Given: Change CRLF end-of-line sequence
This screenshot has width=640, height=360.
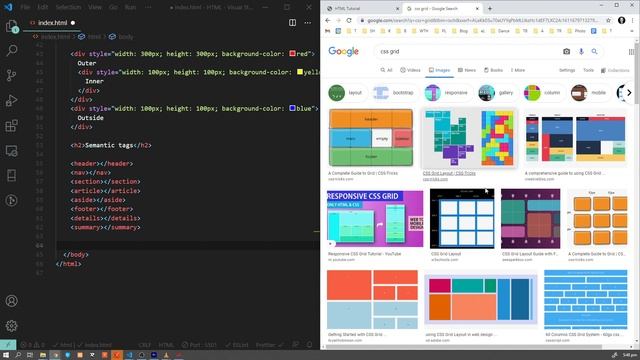Looking at the screenshot, I should pos(144,345).
